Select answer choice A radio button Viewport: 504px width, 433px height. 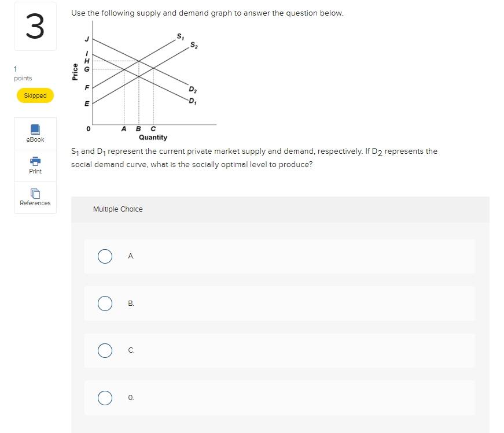[105, 256]
